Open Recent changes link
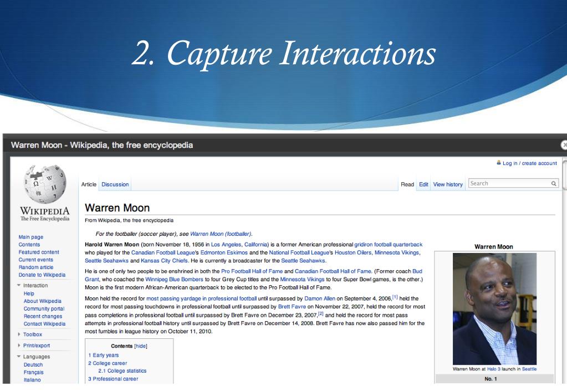 [43, 317]
